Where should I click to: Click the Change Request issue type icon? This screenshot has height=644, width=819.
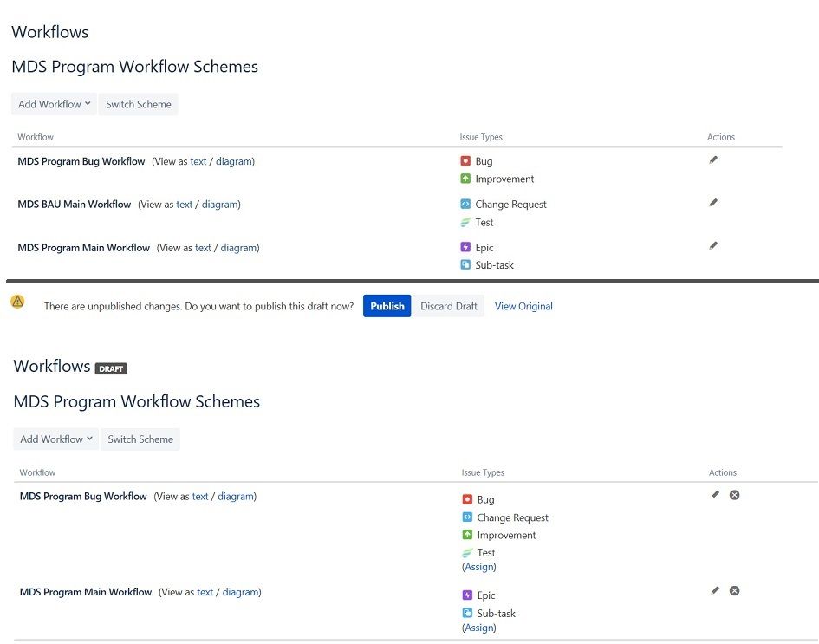466,204
